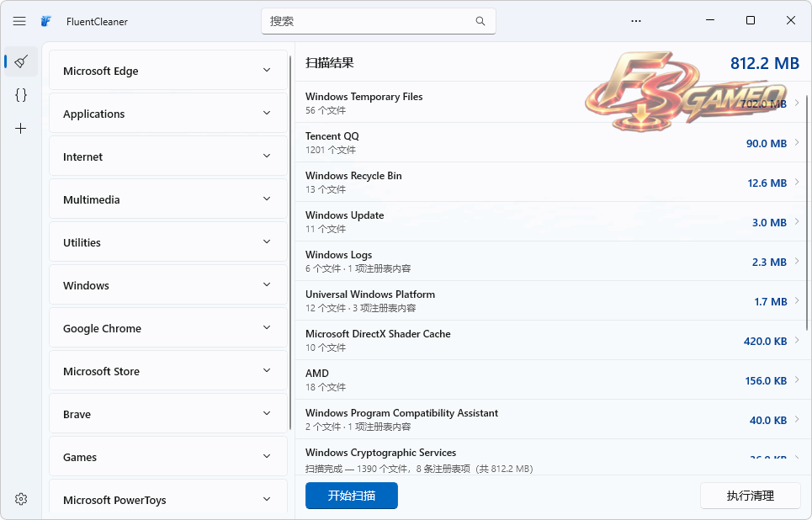Image resolution: width=812 pixels, height=520 pixels.
Task: Expand the Brave category
Action: click(168, 414)
